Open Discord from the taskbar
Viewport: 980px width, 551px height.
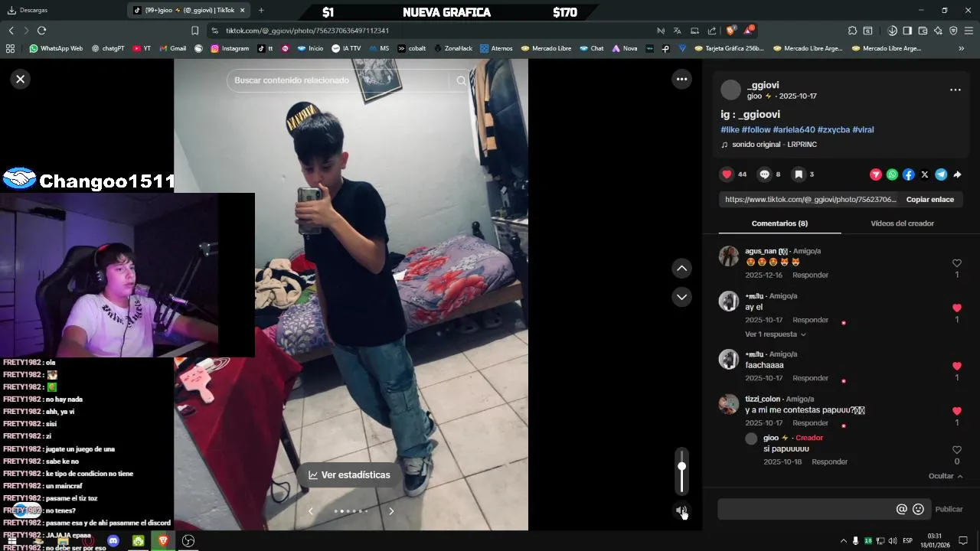(x=113, y=541)
